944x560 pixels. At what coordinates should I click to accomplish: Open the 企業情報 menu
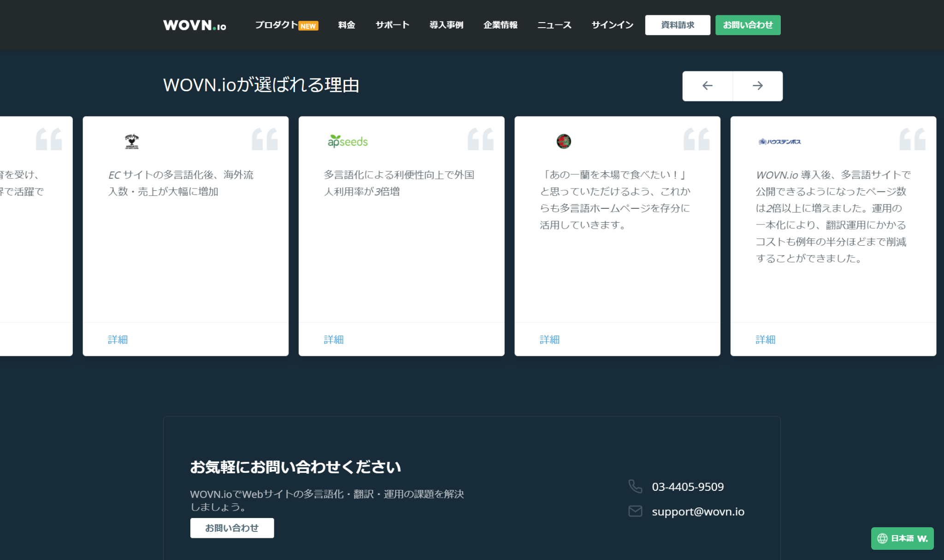coord(500,25)
